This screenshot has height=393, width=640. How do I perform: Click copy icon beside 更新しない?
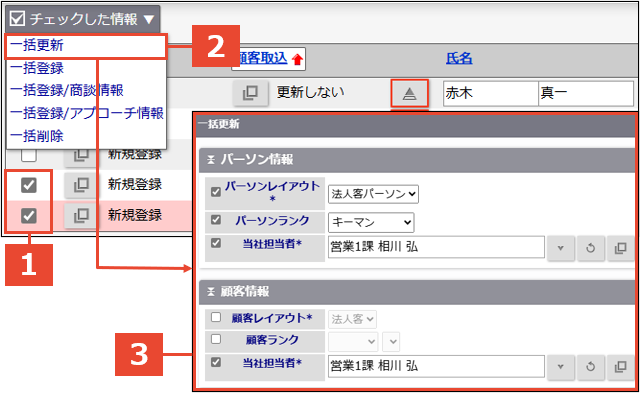250,93
